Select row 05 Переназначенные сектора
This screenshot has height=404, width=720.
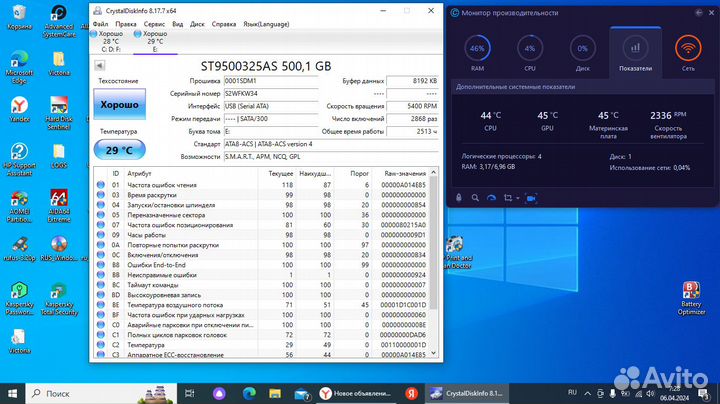[262, 215]
